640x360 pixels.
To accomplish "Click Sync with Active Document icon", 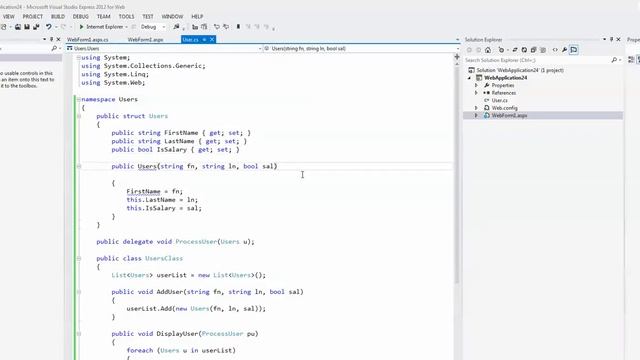I will coord(515,50).
